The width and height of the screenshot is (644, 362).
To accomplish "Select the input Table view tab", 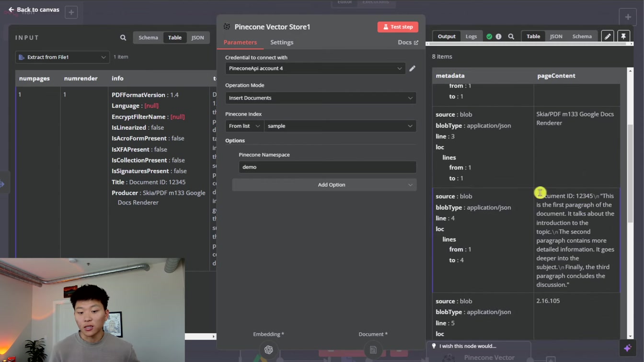I will (174, 38).
